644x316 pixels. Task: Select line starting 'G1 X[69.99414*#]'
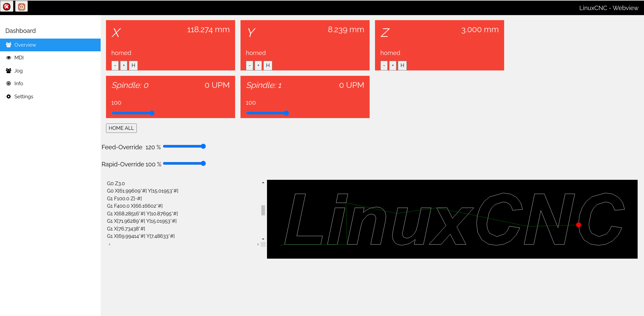coord(141,236)
